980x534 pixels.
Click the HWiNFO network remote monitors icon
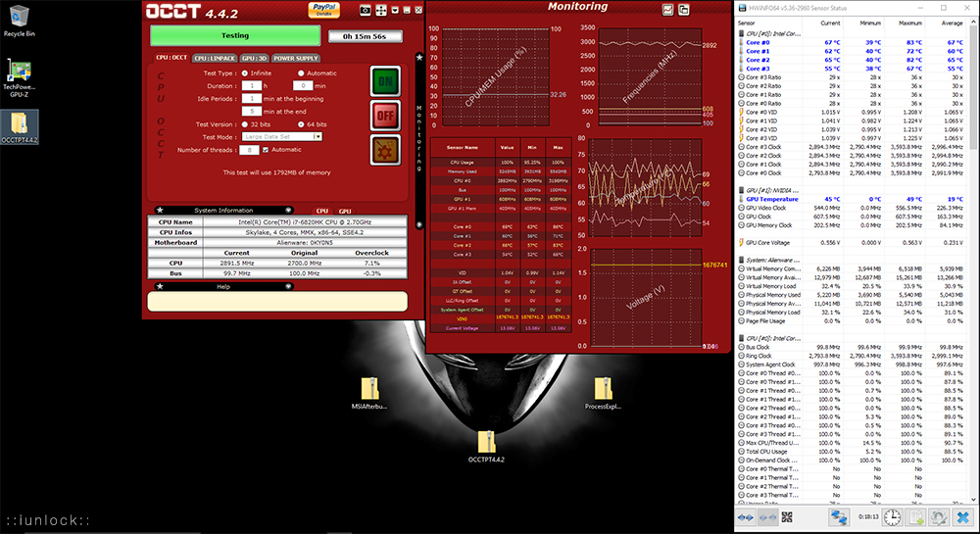[839, 517]
